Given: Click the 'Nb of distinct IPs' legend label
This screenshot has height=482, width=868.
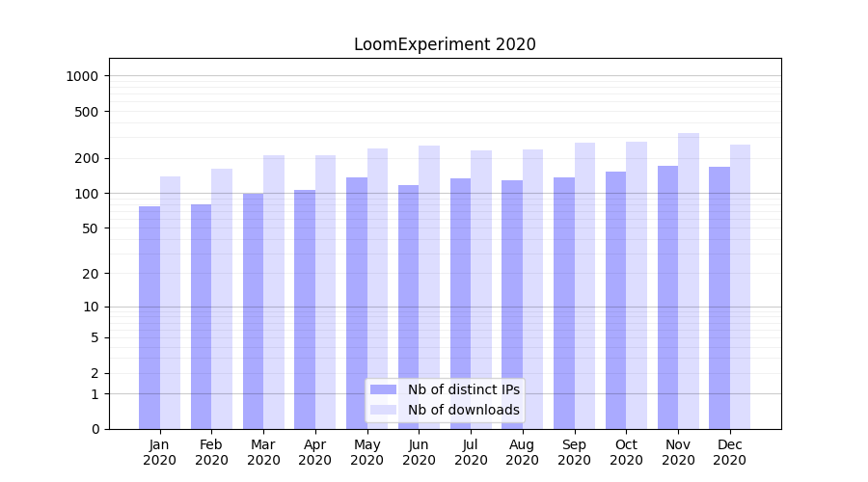Looking at the screenshot, I should tap(463, 389).
